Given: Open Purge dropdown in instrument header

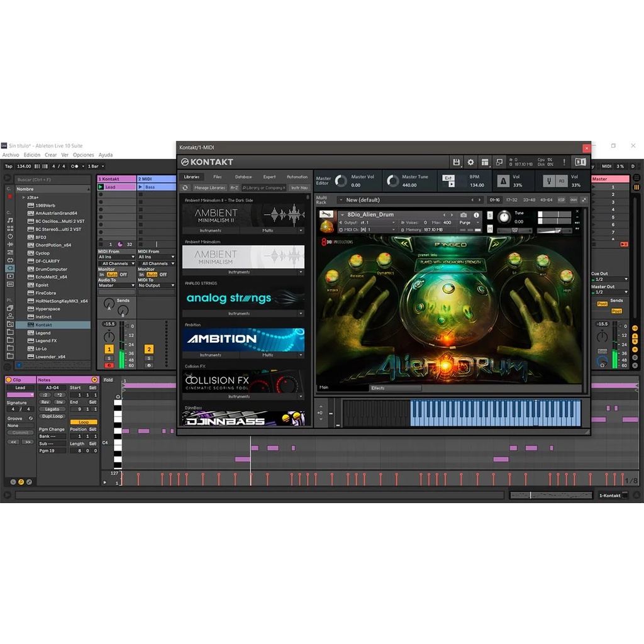Looking at the screenshot, I should (469, 222).
